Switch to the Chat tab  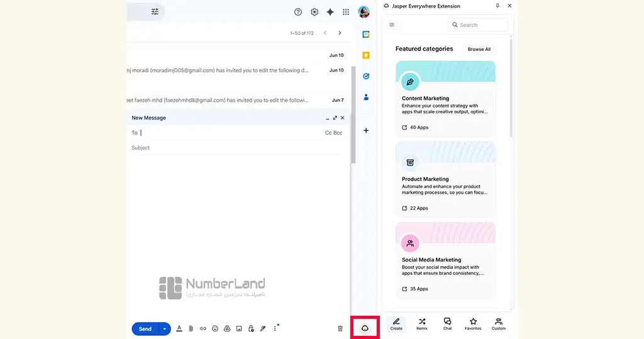[x=447, y=324]
